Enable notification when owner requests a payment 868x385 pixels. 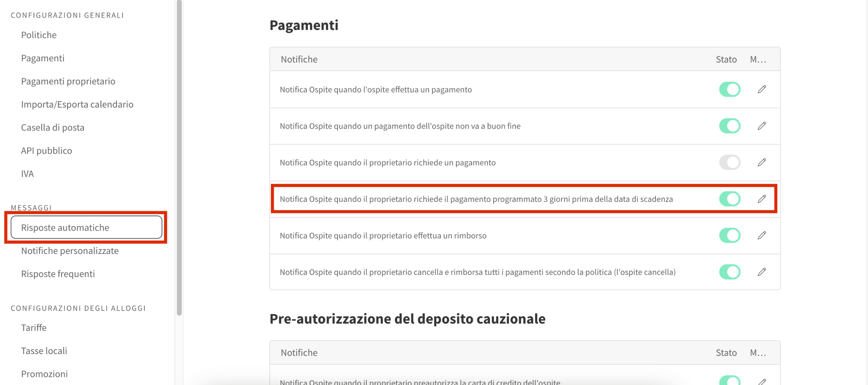point(729,162)
